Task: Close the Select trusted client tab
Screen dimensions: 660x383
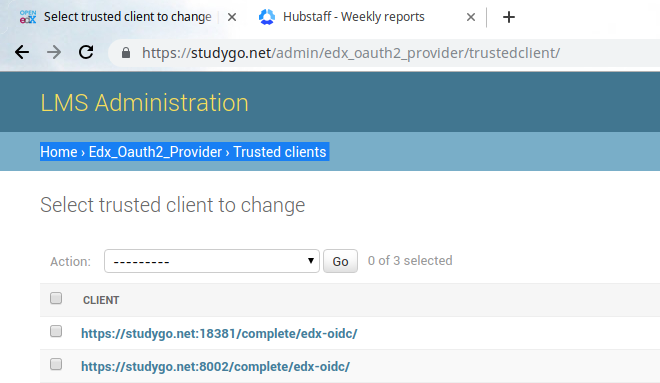Action: tap(232, 17)
